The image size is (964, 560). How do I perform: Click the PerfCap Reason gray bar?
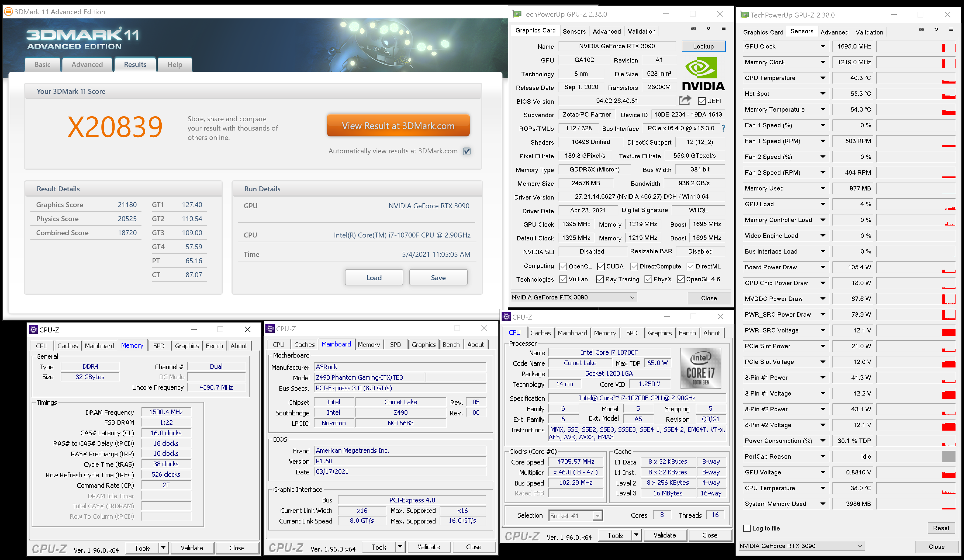pyautogui.click(x=949, y=456)
